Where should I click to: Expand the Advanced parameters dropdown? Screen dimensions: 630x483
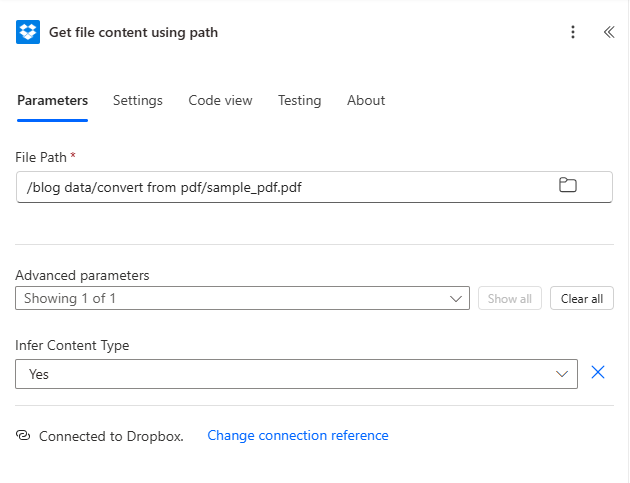coord(242,298)
